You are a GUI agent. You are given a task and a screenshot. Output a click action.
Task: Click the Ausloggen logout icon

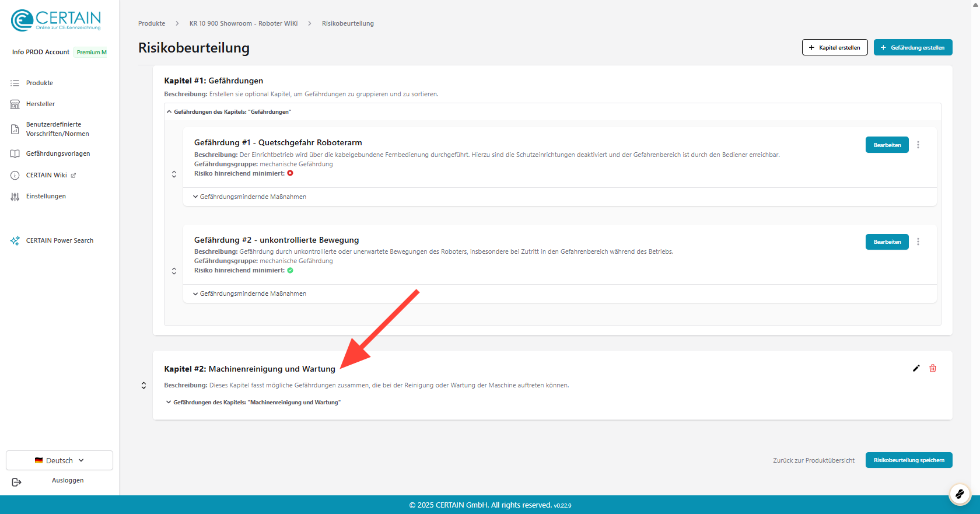[x=16, y=482]
